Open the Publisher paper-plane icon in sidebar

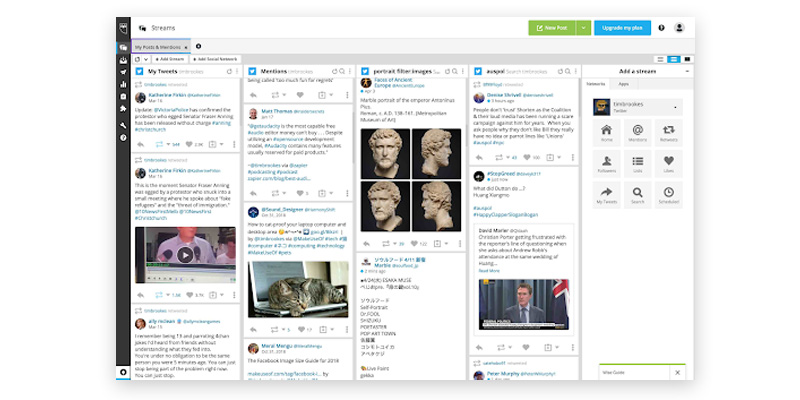point(123,72)
